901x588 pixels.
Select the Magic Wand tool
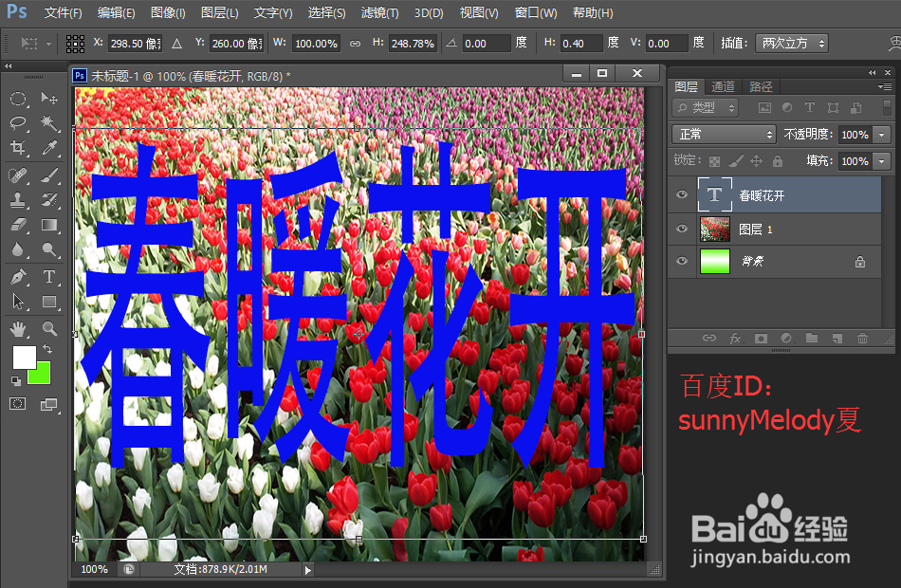pos(49,123)
